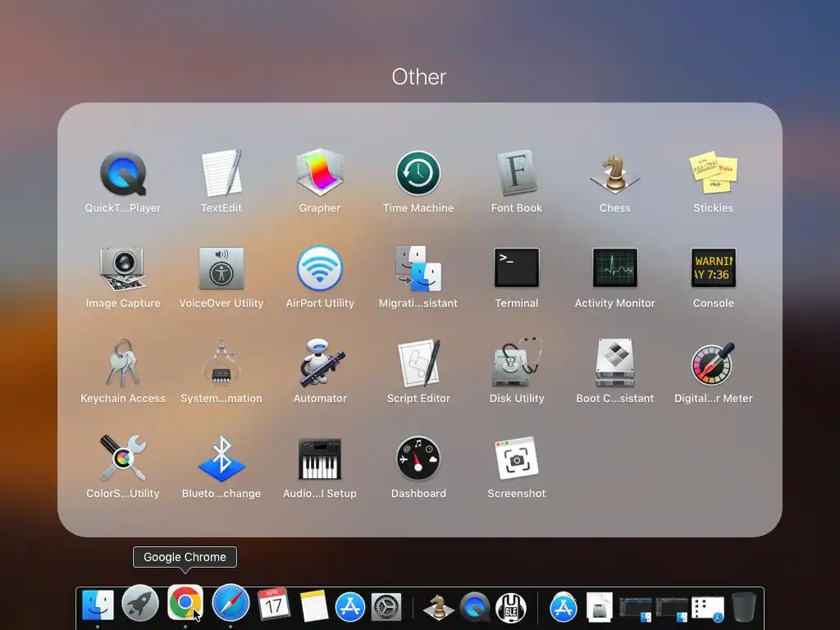Launch the Screenshot app
The height and width of the screenshot is (630, 840).
click(517, 458)
